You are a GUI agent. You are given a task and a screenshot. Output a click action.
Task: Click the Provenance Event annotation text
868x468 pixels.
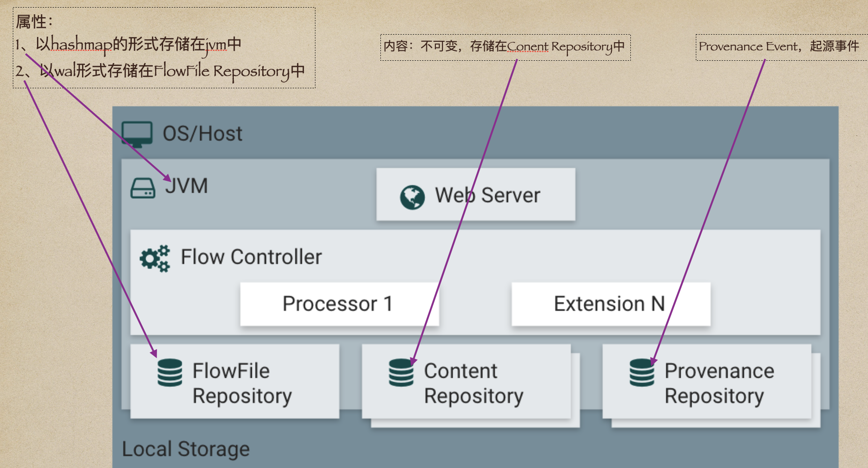click(779, 46)
